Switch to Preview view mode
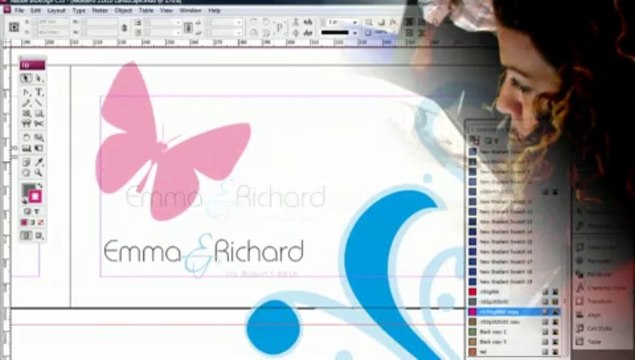 point(39,235)
